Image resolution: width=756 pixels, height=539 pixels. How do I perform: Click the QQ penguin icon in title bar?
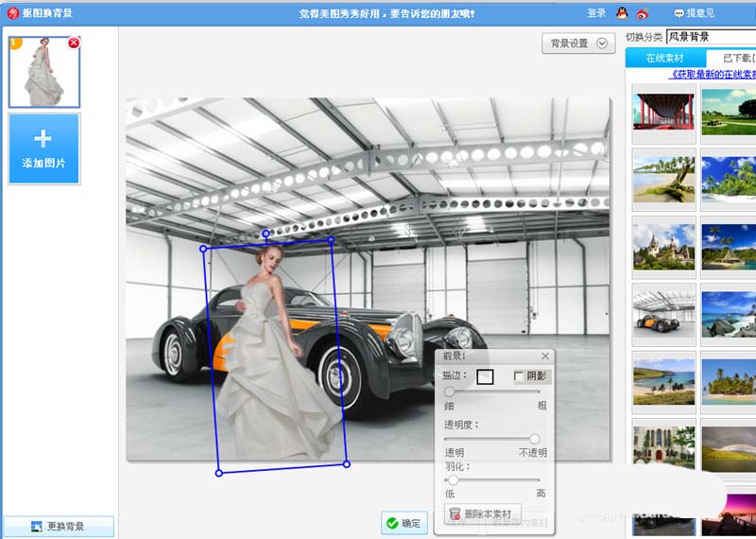pos(623,13)
